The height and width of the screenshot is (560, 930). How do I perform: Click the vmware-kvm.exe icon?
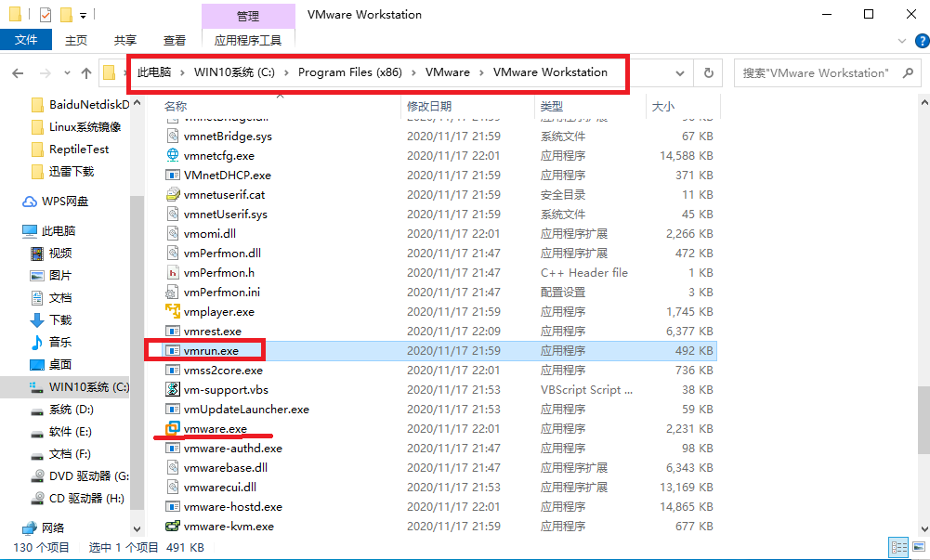point(173,526)
